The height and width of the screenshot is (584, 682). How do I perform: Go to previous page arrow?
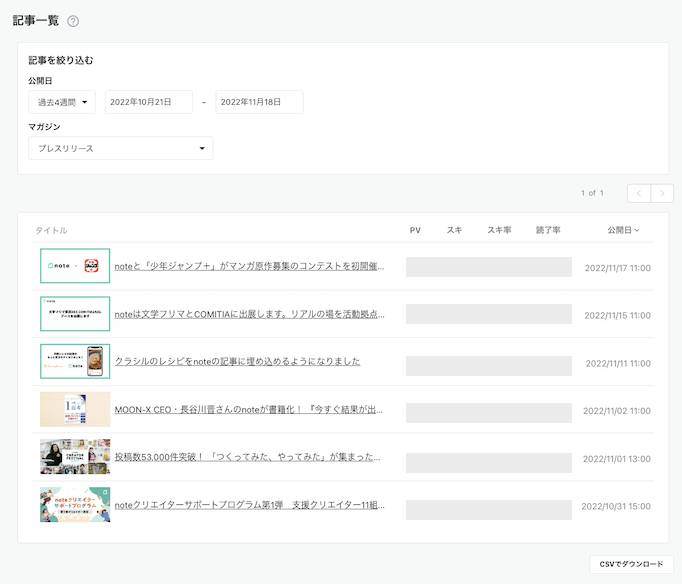(639, 193)
